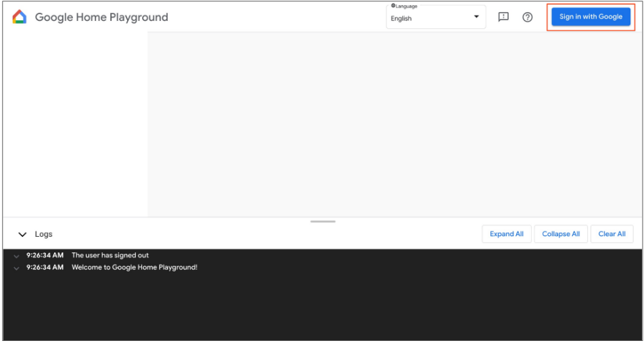Select the "Welcome to Google Home Playground!" log message
Viewport: 644px width, 343px height.
pos(135,268)
